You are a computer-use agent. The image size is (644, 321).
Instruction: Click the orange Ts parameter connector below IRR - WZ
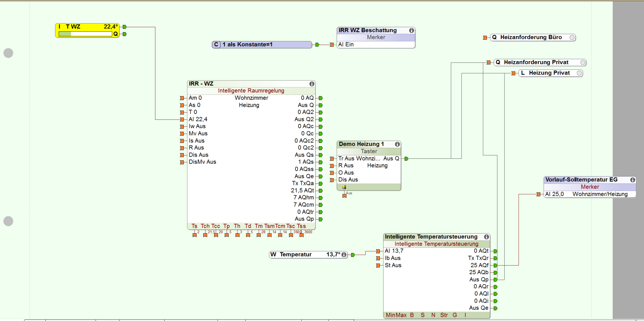click(195, 235)
